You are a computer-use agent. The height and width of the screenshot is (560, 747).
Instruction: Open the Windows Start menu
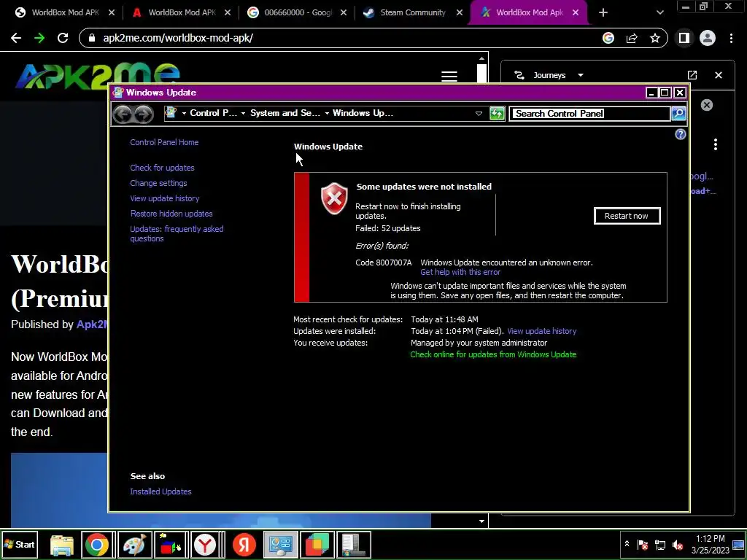tap(20, 544)
